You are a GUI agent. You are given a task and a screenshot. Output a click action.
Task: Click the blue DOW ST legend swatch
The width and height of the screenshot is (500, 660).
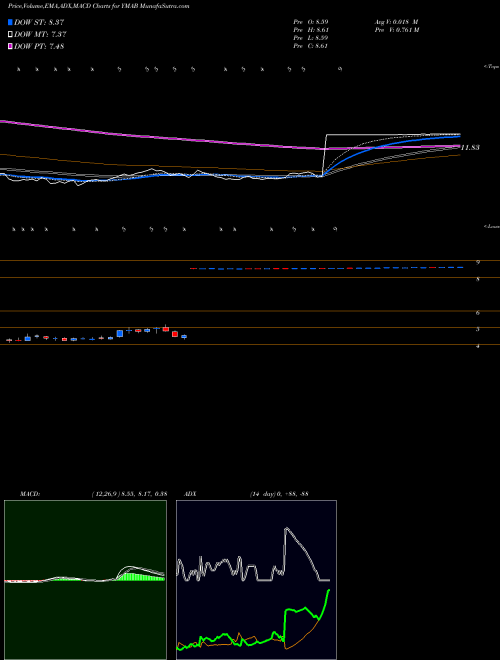click(11, 22)
